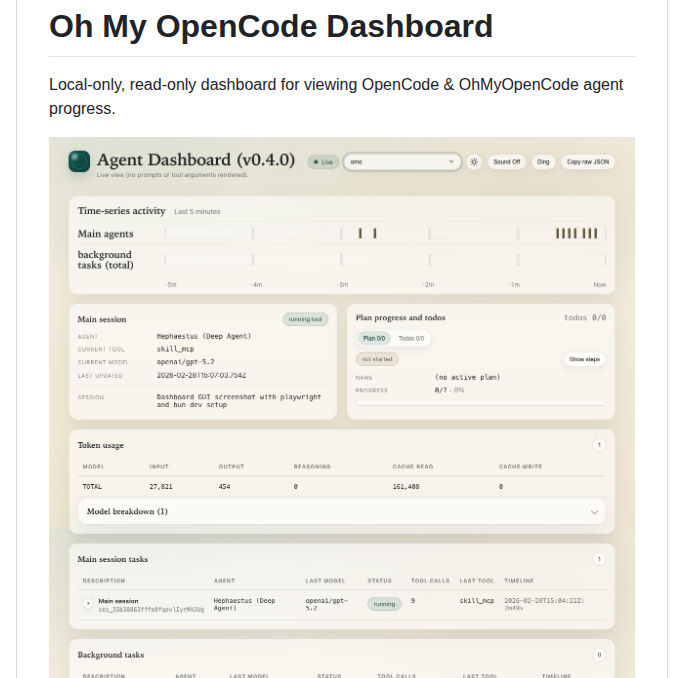Click the Live status indicator badge
This screenshot has width=684, height=678.
click(323, 162)
